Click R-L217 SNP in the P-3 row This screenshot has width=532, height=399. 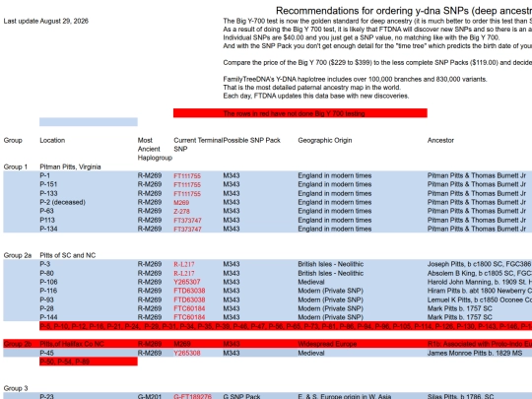pyautogui.click(x=184, y=264)
